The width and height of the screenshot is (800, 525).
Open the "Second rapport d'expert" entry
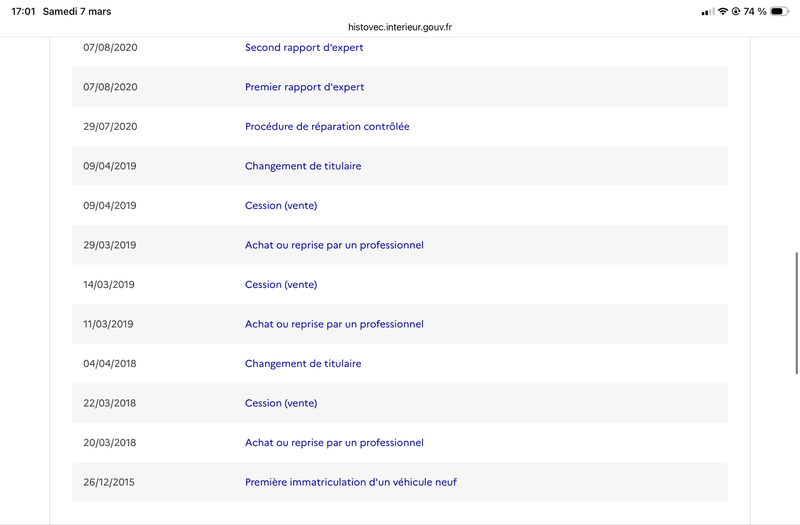click(304, 47)
